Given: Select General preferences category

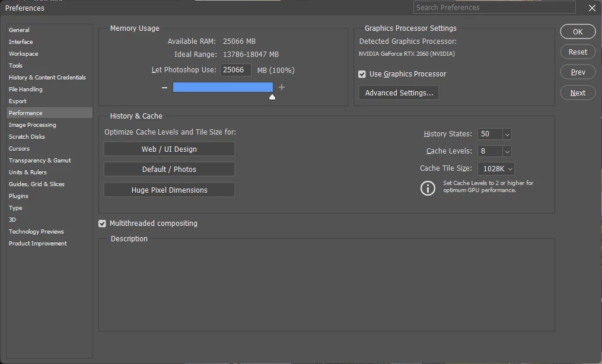Looking at the screenshot, I should pos(49,30).
